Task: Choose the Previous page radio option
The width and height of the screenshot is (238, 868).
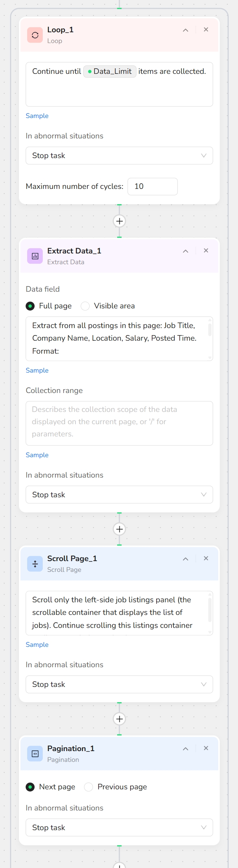Action: tap(89, 787)
